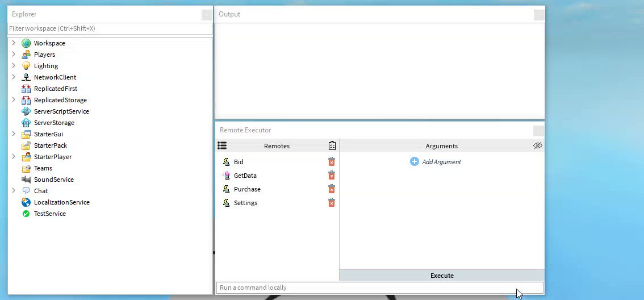644x300 pixels.
Task: Select TestService in the Explorer
Action: click(50, 214)
